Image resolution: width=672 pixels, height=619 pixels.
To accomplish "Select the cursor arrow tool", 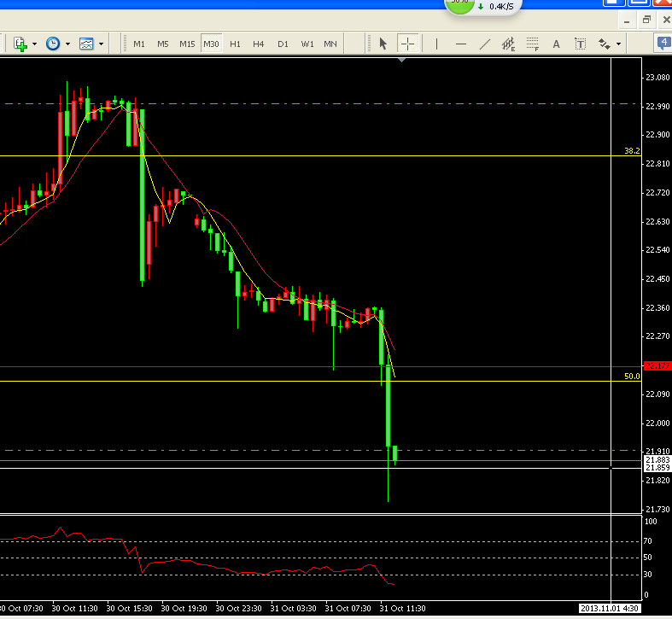I will pyautogui.click(x=383, y=44).
